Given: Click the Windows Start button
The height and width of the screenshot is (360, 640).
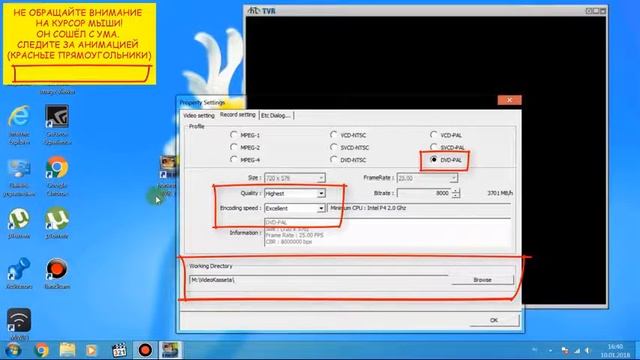Looking at the screenshot, I should coord(13,350).
